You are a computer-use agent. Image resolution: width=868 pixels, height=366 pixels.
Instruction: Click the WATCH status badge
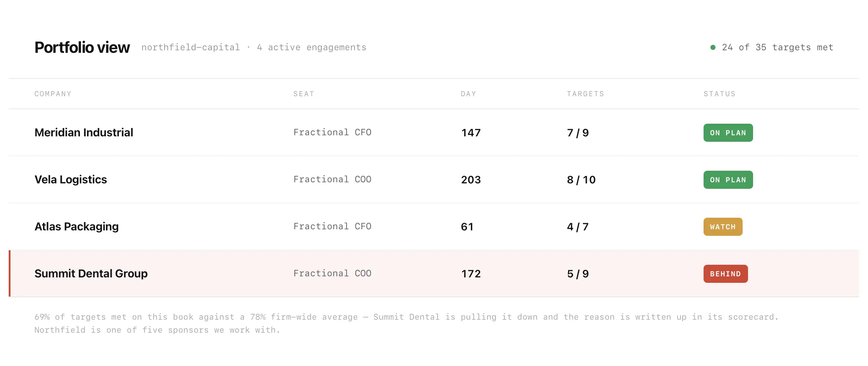click(723, 227)
